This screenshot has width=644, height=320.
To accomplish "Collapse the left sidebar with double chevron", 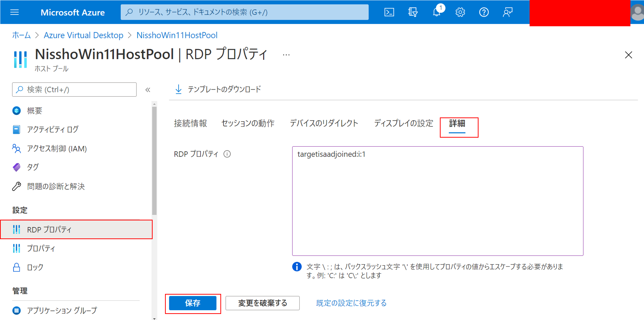I will coord(148,90).
